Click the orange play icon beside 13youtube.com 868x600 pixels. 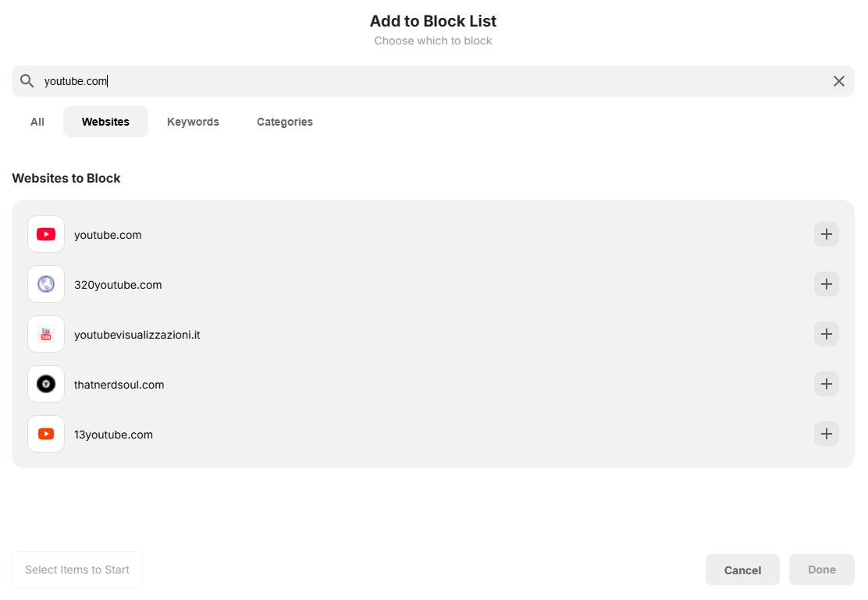click(x=45, y=434)
